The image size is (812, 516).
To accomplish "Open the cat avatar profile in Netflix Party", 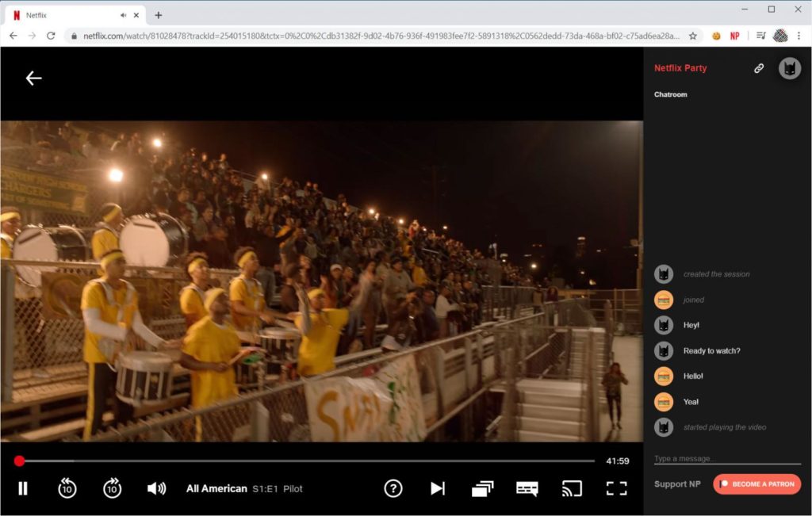I will coord(790,68).
